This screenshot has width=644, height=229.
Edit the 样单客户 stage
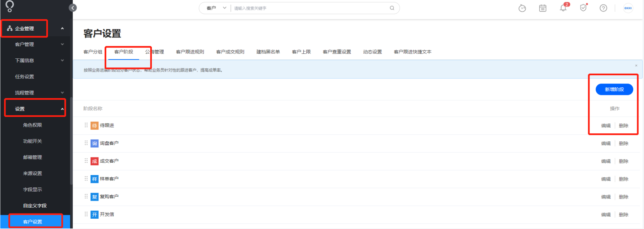click(606, 179)
